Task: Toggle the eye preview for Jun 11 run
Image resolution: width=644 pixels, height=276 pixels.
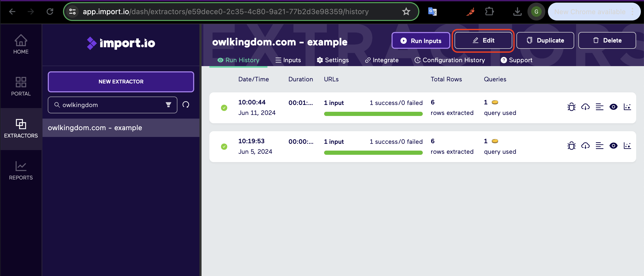Action: tap(613, 107)
